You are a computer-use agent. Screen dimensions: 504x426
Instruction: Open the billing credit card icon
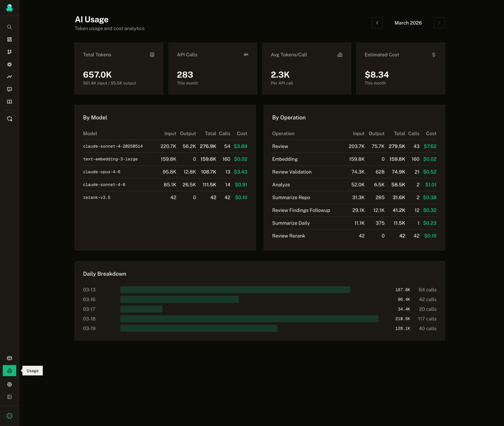[9, 358]
